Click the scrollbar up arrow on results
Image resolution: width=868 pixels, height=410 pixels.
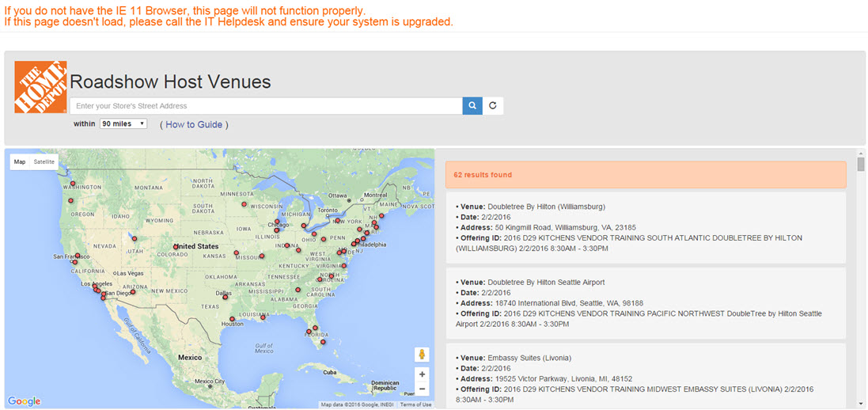(x=861, y=153)
